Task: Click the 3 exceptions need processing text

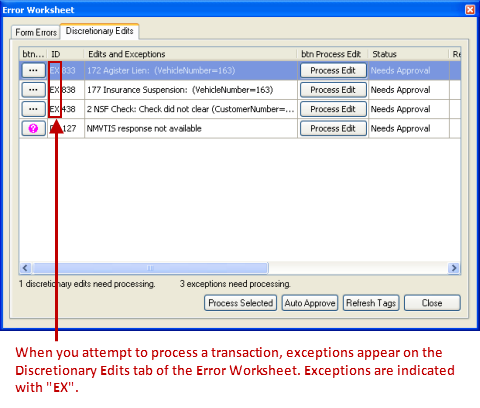Action: (235, 284)
